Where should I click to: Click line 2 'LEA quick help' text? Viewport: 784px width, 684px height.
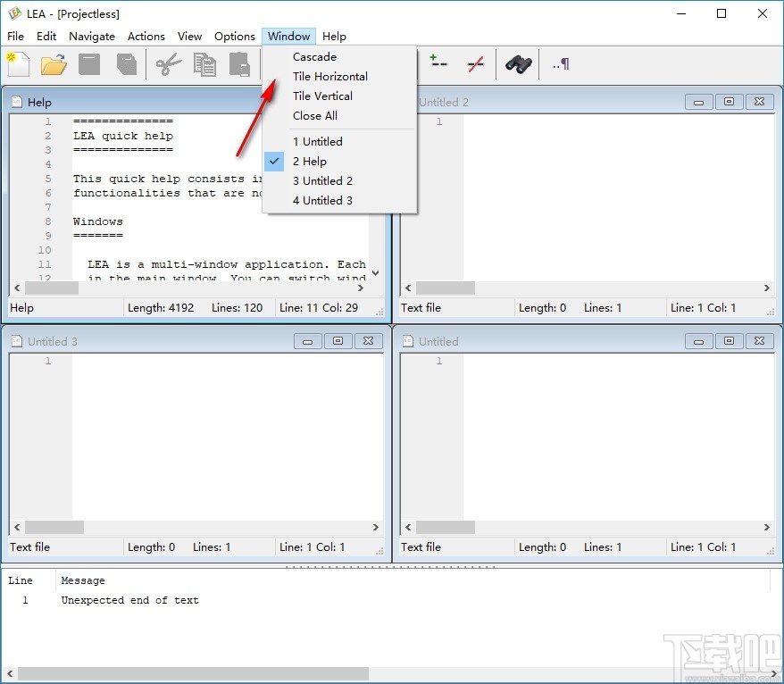point(123,136)
